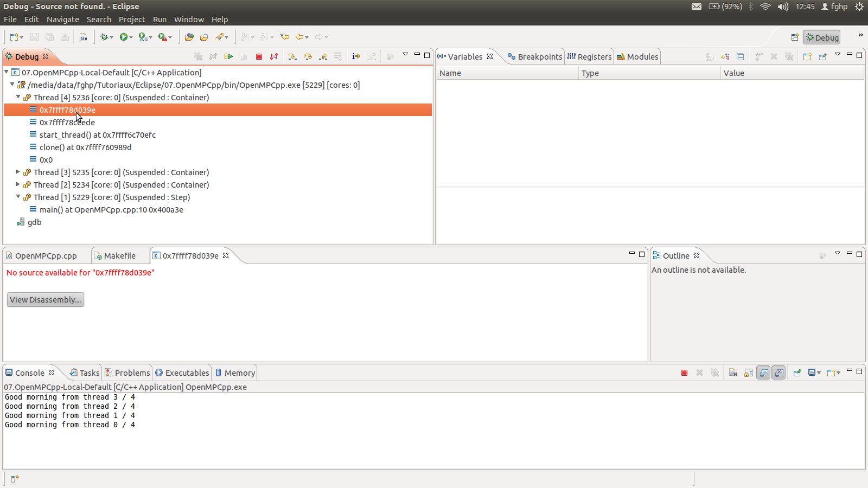Select the gdb node in Debug tree
The height and width of the screenshot is (488, 868).
pos(34,222)
